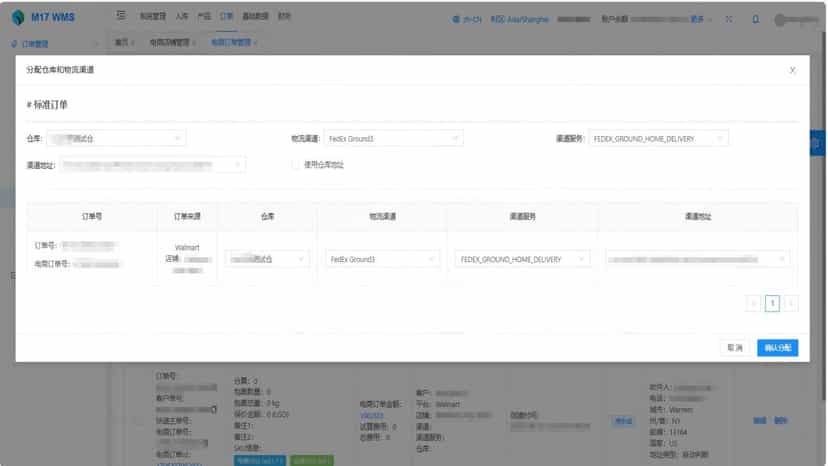Image resolution: width=828 pixels, height=466 pixels.
Task: Click the 取消 cancel button
Action: tap(735, 348)
